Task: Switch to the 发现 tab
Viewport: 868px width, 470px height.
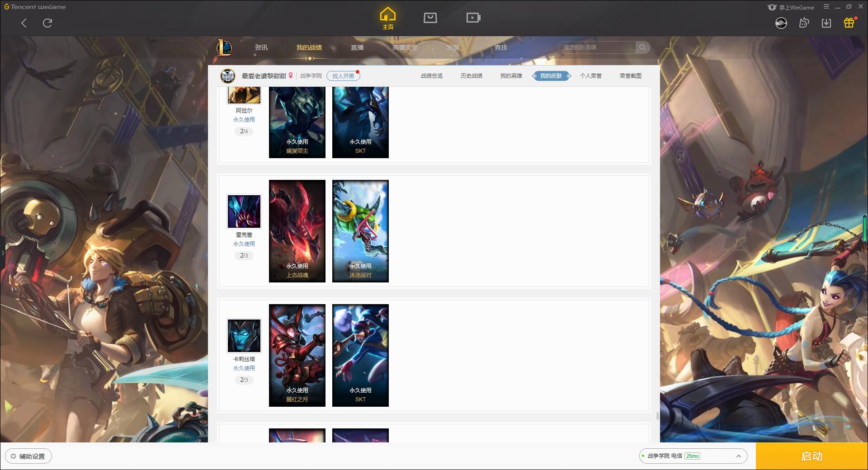Action: pos(453,47)
